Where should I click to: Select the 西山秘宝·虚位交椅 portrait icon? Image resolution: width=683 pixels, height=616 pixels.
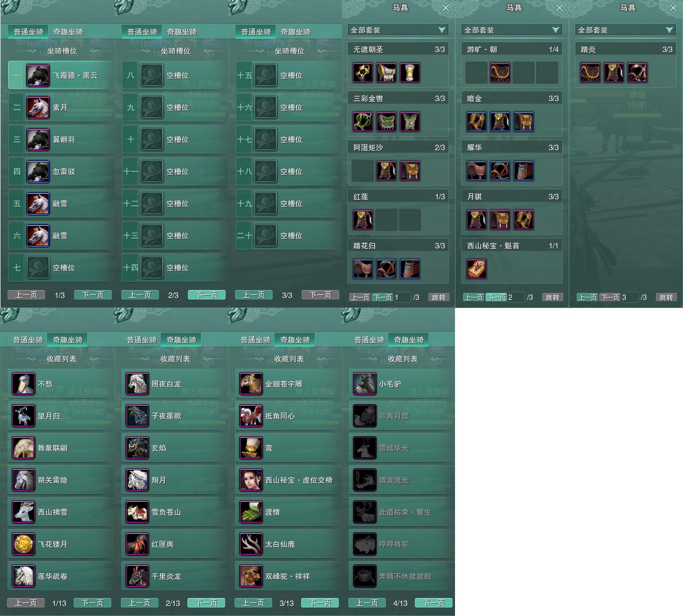coord(251,480)
